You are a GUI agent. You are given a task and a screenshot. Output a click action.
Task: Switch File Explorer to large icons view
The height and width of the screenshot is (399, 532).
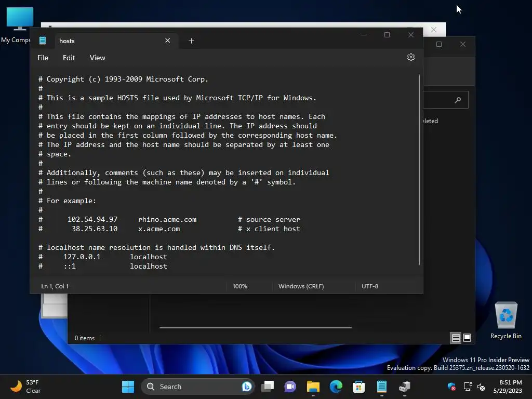pos(467,338)
